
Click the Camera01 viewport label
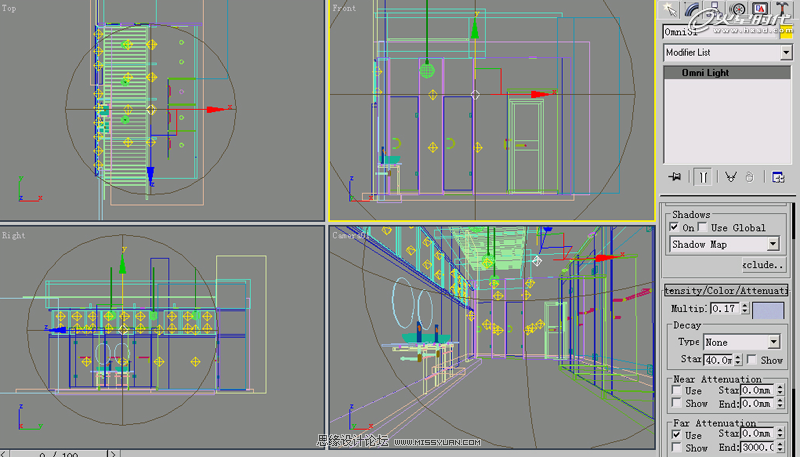pyautogui.click(x=350, y=236)
